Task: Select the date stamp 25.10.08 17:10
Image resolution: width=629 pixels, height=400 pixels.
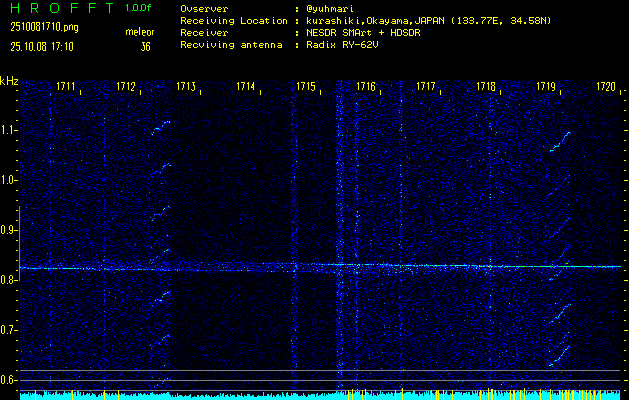Action: (x=42, y=47)
